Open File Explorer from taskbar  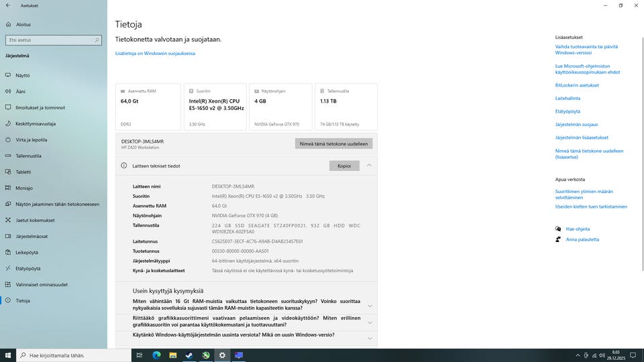click(x=173, y=355)
